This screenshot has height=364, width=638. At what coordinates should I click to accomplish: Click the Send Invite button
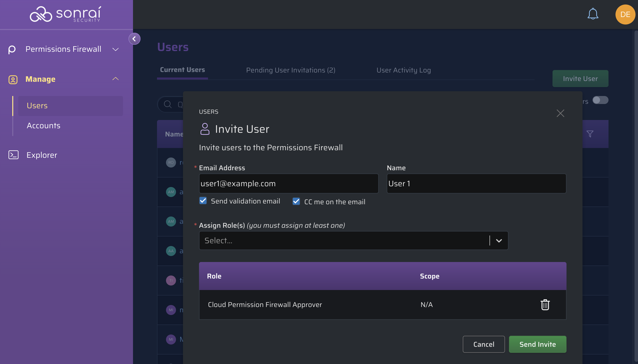click(x=537, y=344)
